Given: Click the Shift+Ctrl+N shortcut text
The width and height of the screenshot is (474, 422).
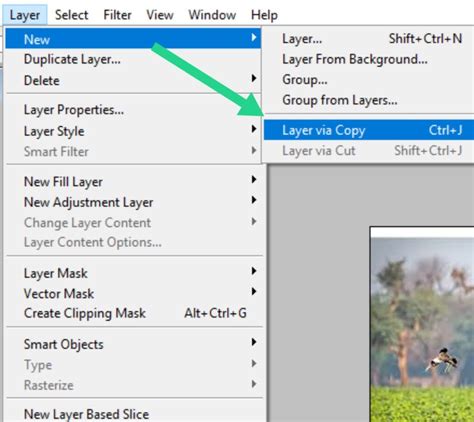Looking at the screenshot, I should point(425,39).
